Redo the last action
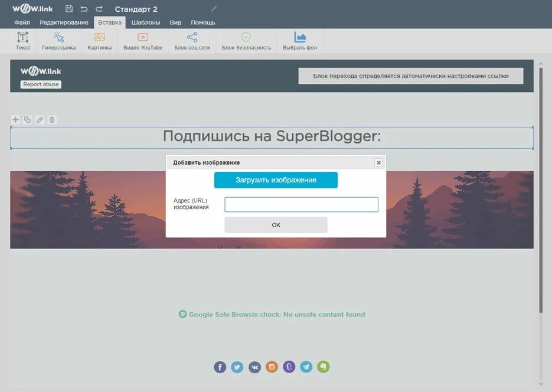 point(98,8)
